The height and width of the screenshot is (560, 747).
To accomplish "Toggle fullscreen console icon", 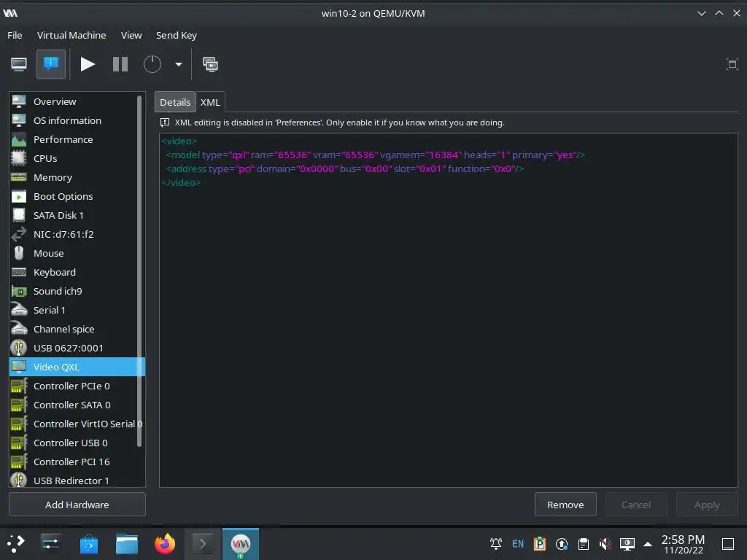I will 732,64.
